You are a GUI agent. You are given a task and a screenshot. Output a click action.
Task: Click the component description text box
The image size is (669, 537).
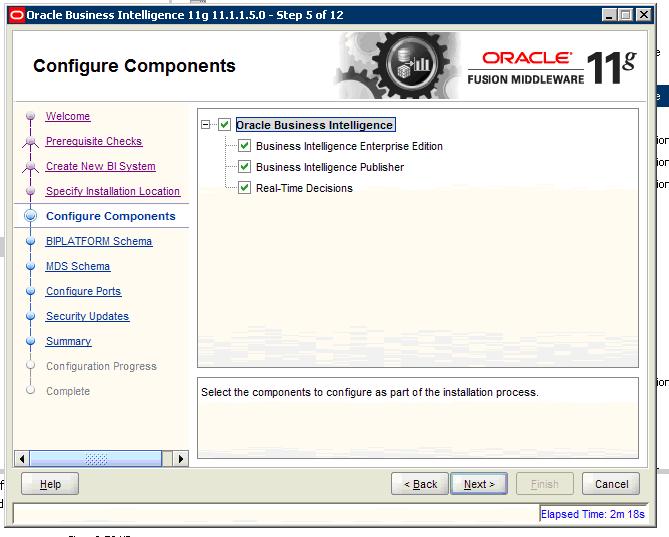[418, 418]
